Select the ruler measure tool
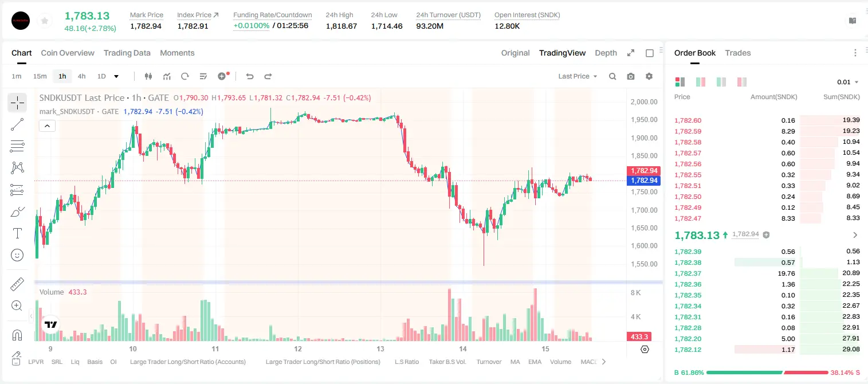The width and height of the screenshot is (868, 384). (x=17, y=284)
